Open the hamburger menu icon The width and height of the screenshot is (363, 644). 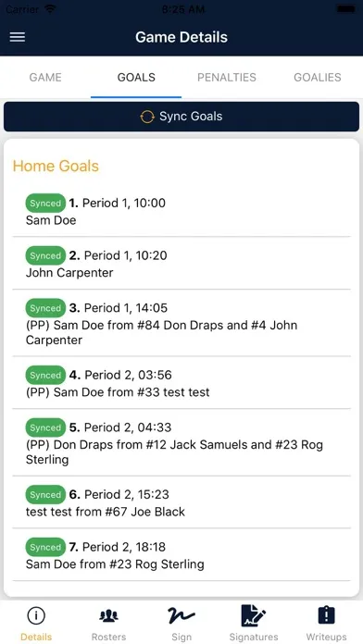click(x=18, y=37)
